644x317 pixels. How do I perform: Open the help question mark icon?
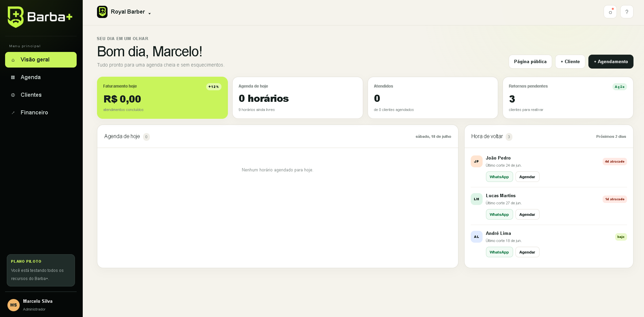pos(627,12)
